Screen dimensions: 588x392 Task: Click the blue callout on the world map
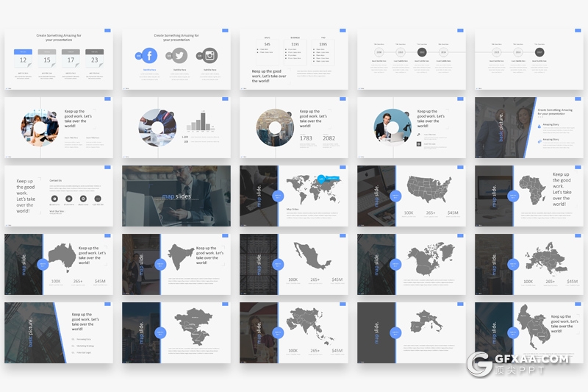point(330,178)
